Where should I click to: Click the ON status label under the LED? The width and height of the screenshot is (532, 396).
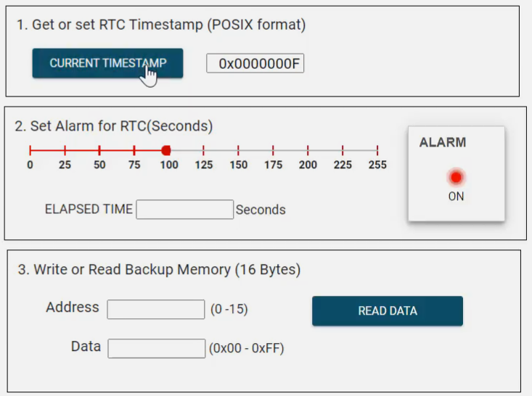point(456,197)
